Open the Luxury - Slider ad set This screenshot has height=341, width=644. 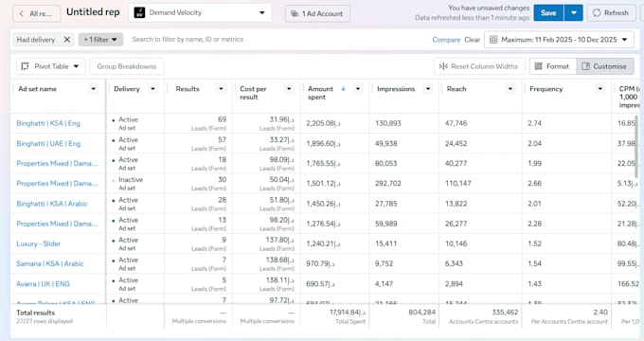[x=38, y=243]
